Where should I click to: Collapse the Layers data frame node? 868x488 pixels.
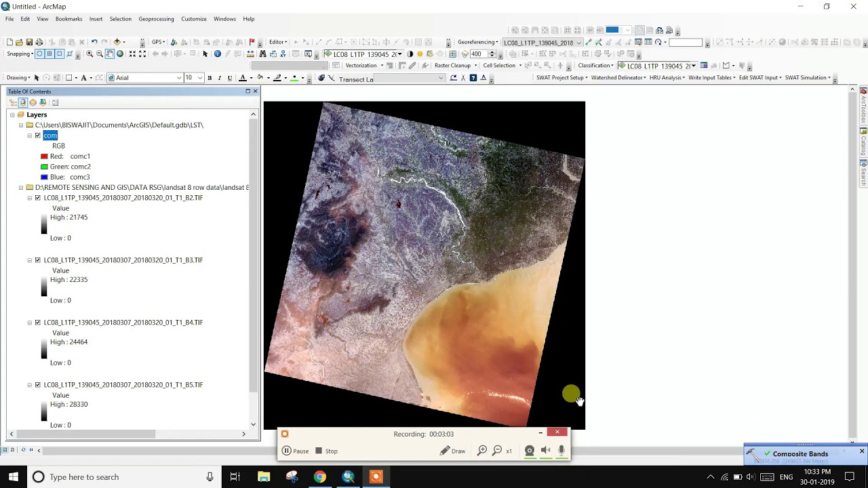point(12,115)
